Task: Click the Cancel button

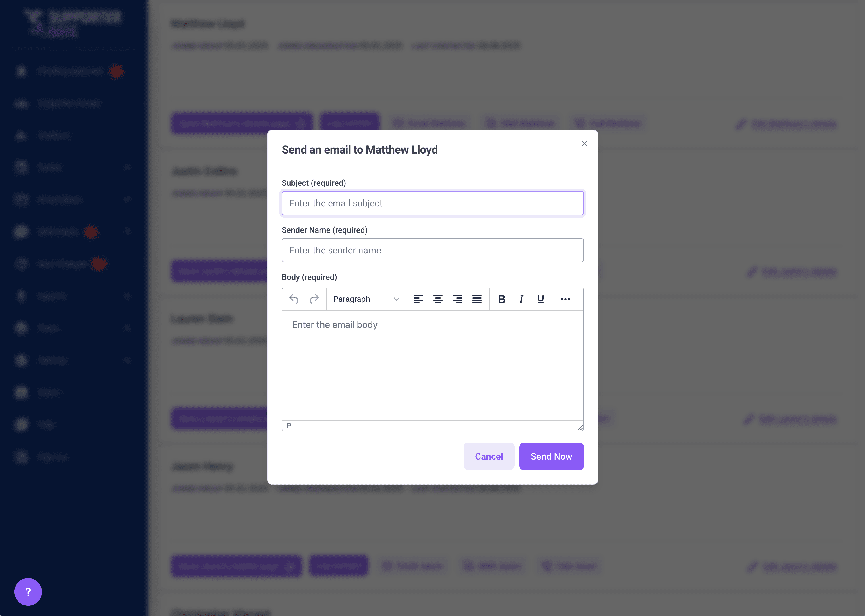Action: [489, 456]
